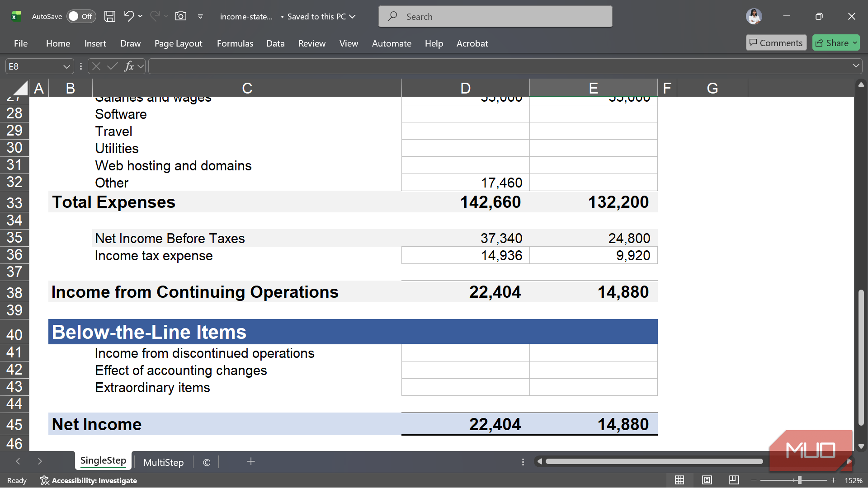
Task: Open Customize Quick Access Toolbar arrow
Action: (x=200, y=17)
